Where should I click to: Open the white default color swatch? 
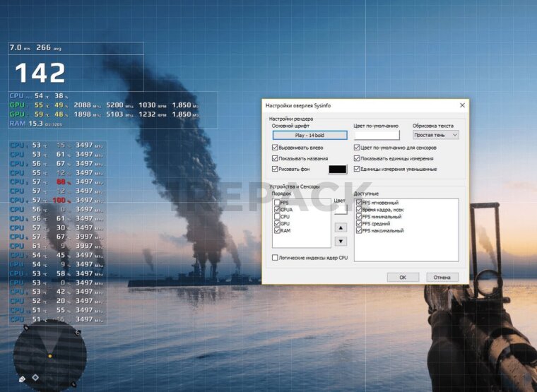coord(377,135)
